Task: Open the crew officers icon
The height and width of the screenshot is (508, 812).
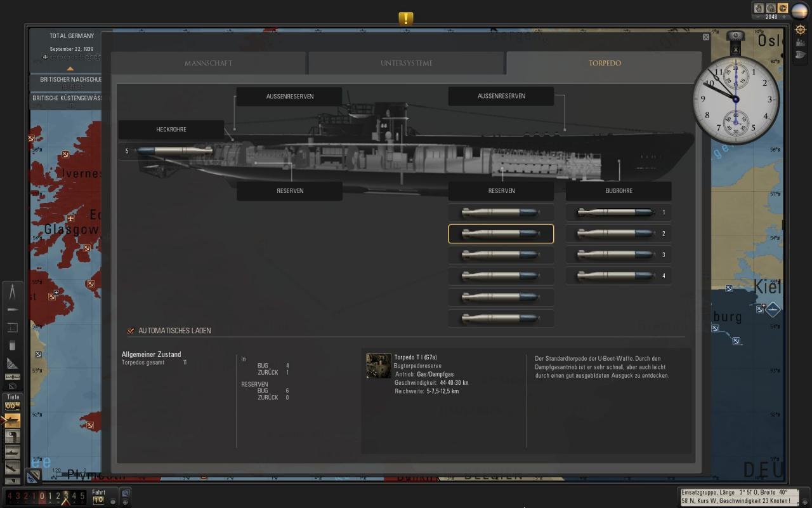Action: coord(800,43)
